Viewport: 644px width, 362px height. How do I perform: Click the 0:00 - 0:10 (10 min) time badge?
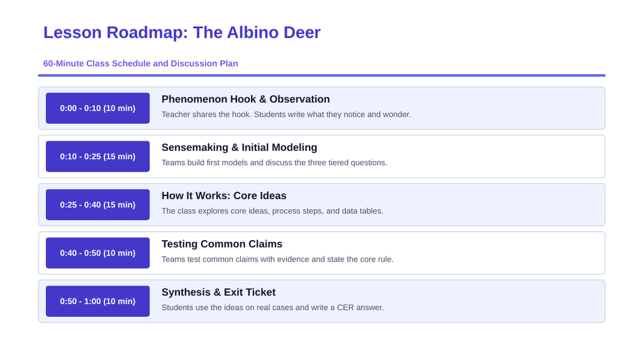(97, 108)
